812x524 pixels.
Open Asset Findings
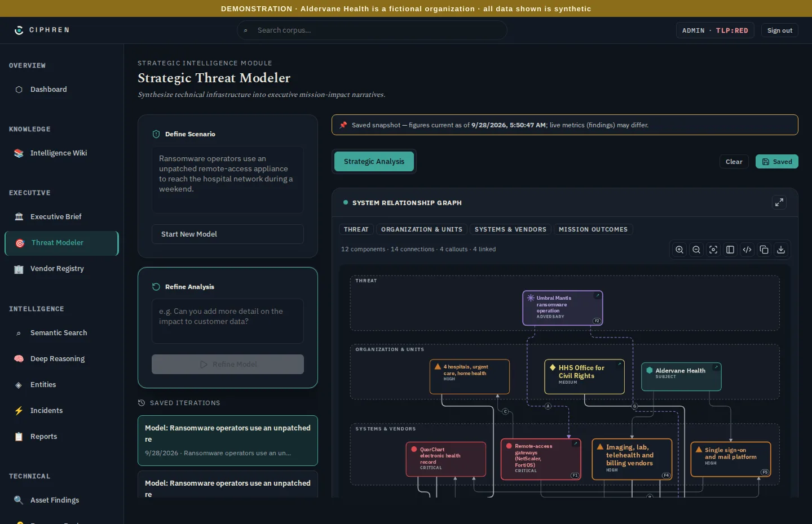point(62,500)
